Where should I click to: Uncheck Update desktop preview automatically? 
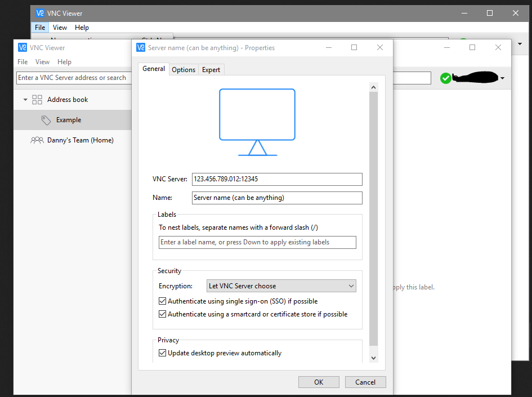(x=163, y=353)
